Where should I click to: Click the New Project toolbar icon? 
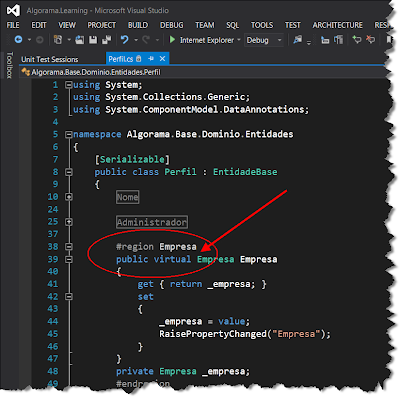pos(58,40)
